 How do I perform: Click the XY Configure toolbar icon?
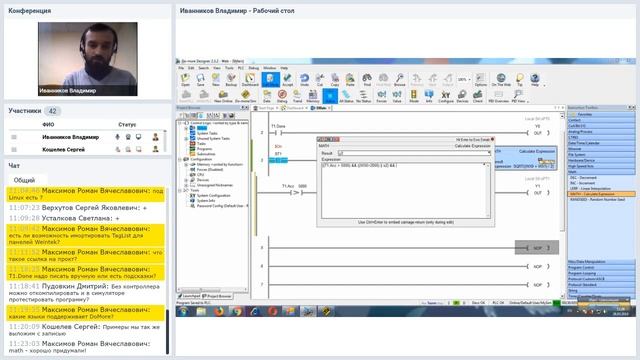446,96
